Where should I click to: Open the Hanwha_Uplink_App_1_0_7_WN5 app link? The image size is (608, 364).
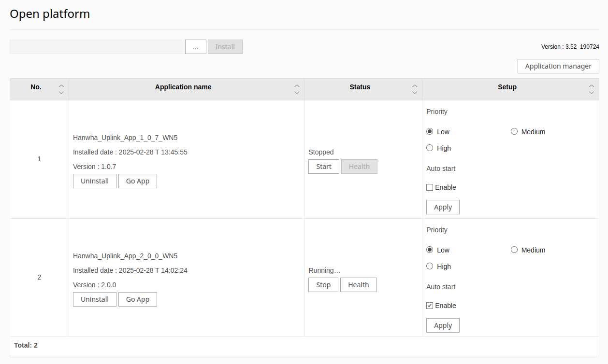click(x=125, y=137)
